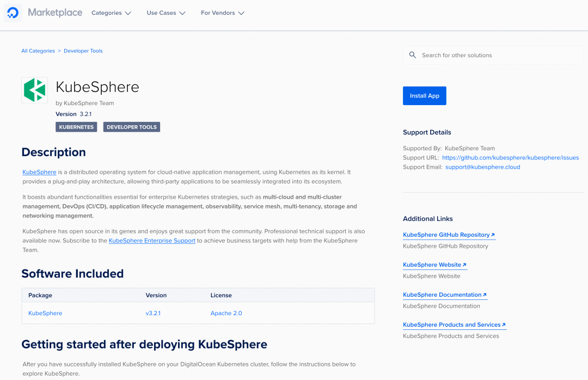Click the DigitalOcean logo icon
The width and height of the screenshot is (588, 380).
pyautogui.click(x=13, y=13)
